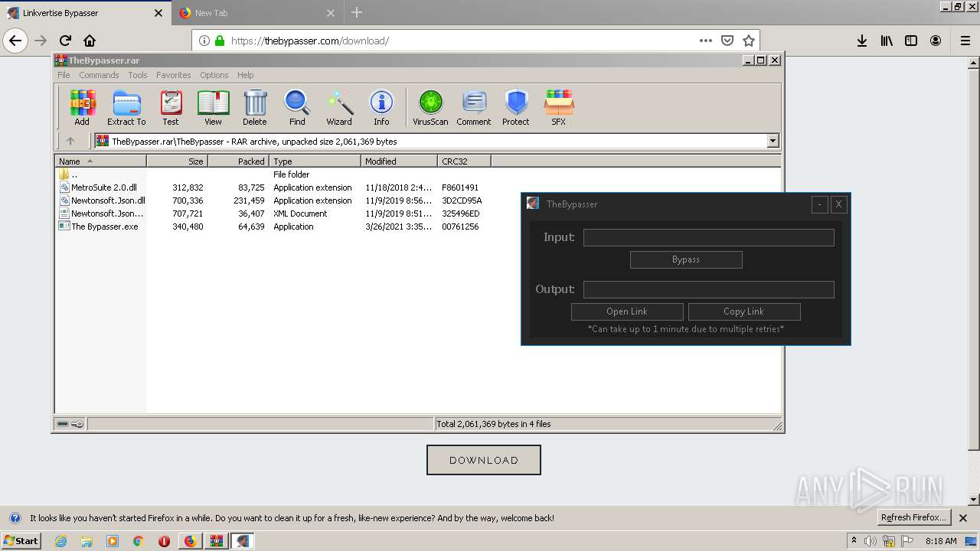Open the Find magnifier tool

point(297,107)
